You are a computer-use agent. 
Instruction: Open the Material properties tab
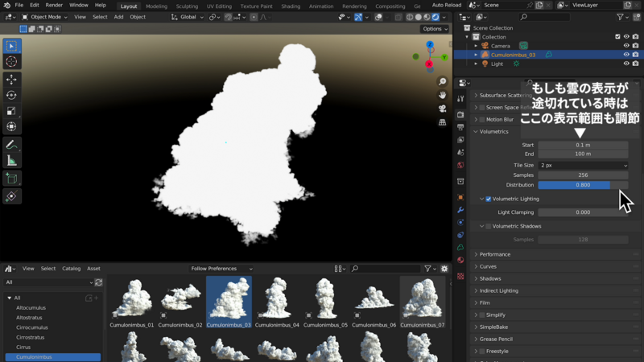coord(460,260)
